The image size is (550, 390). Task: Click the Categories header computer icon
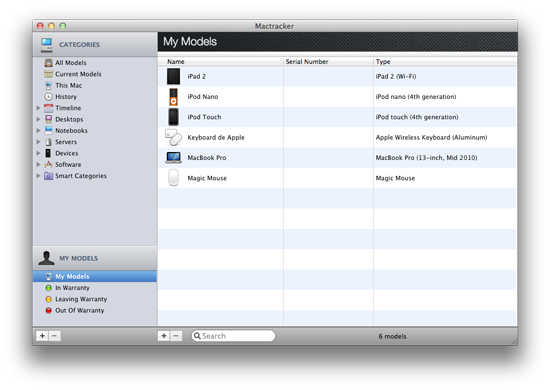click(x=46, y=45)
